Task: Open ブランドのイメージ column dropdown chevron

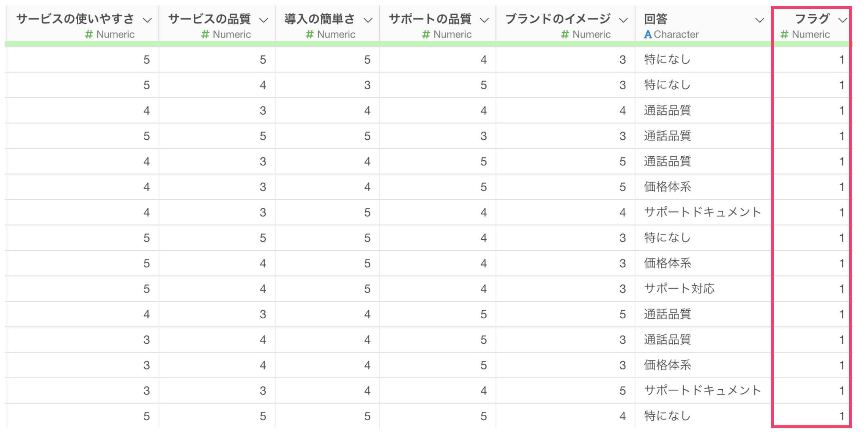Action: [x=623, y=20]
